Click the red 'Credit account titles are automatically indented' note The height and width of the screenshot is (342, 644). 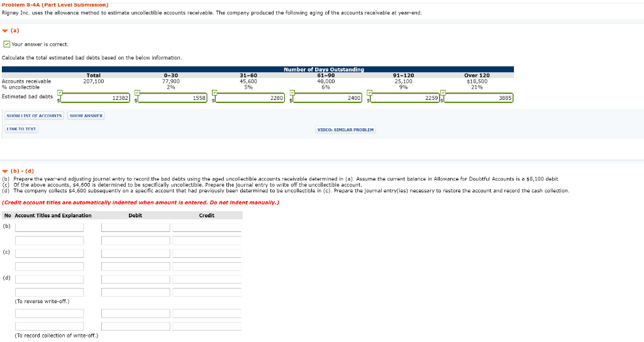(x=140, y=202)
